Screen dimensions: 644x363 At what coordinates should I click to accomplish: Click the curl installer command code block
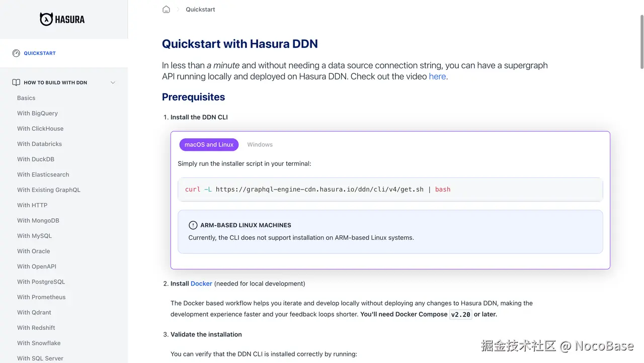pyautogui.click(x=390, y=190)
